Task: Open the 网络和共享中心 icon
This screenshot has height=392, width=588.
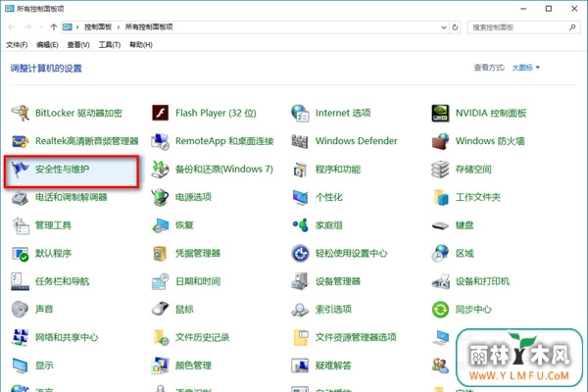Action: pos(21,337)
